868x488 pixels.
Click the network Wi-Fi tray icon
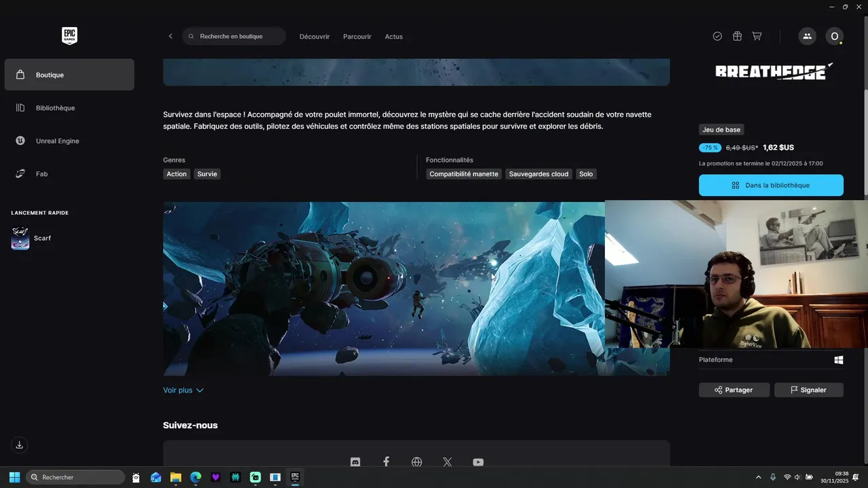coord(787,477)
